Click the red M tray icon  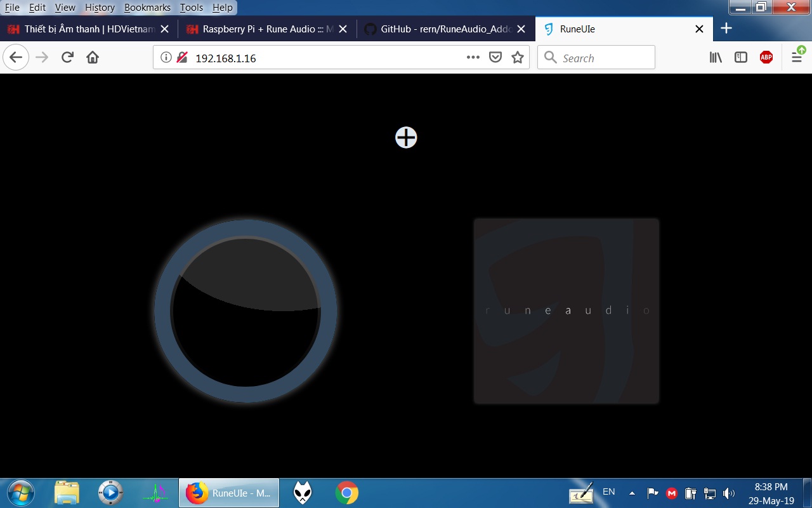click(672, 493)
